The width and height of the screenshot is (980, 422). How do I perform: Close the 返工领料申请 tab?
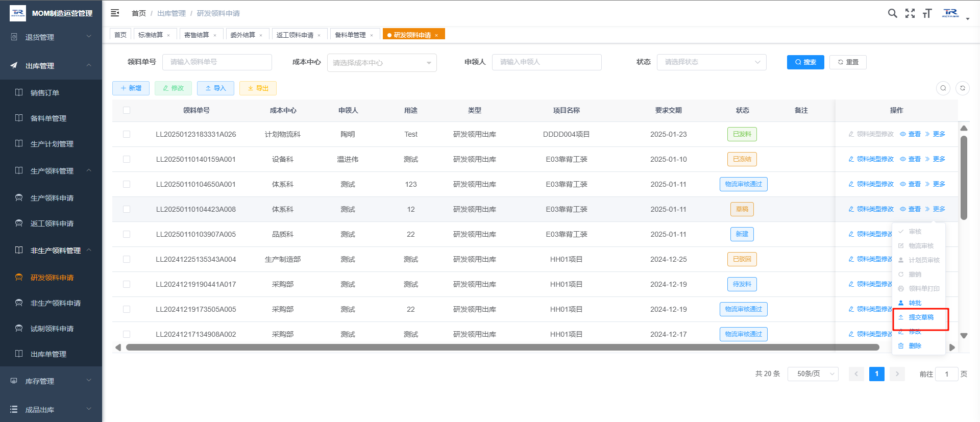[x=319, y=35]
